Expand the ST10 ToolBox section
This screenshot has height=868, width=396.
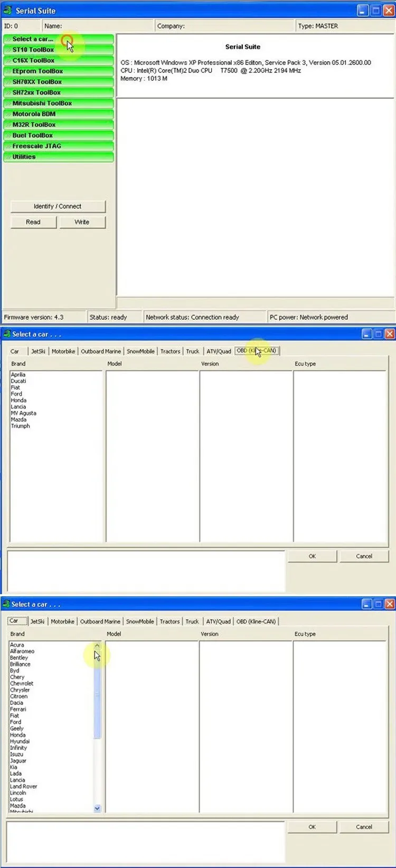58,50
